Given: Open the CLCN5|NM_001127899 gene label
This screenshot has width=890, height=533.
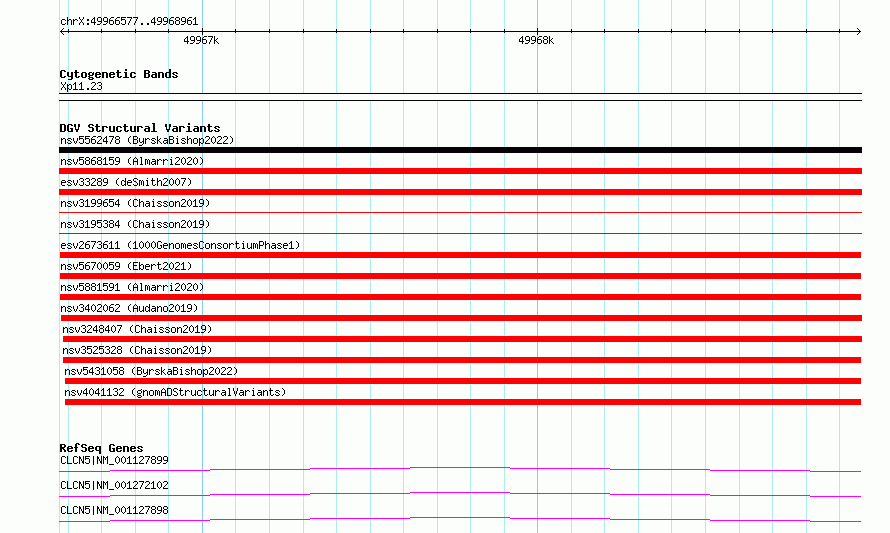Looking at the screenshot, I should 114,460.
